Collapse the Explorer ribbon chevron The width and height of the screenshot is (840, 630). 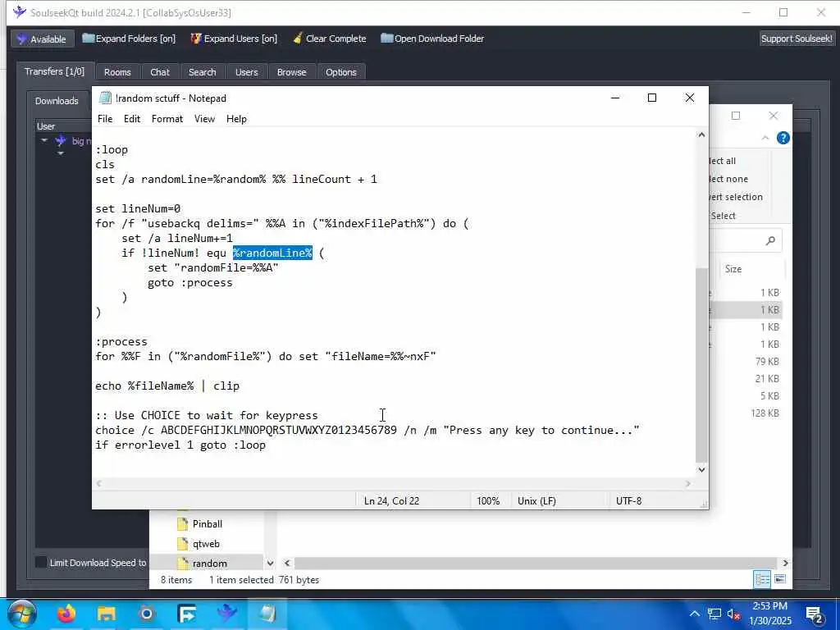click(765, 138)
